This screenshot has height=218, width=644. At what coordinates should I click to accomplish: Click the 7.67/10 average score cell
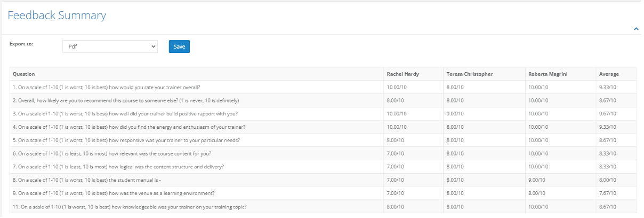tap(608, 193)
